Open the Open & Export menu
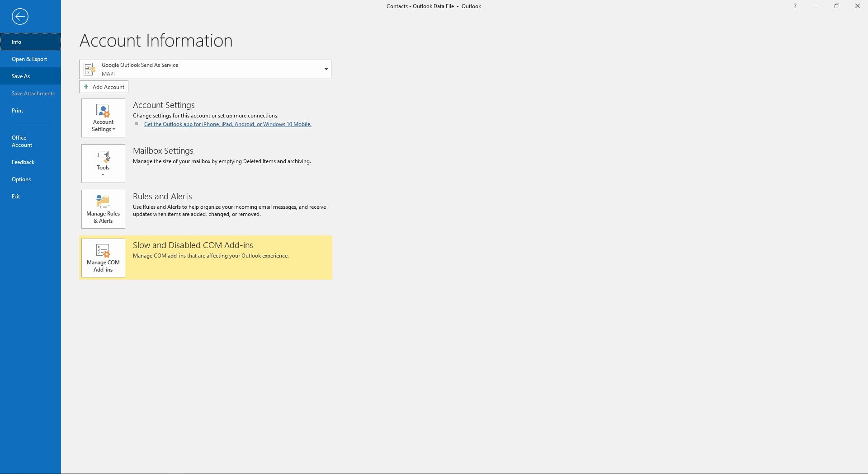Screen dimensions: 868x474 coord(30,59)
